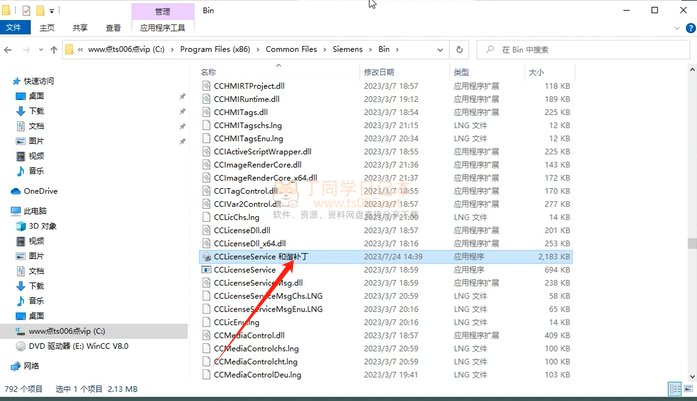This screenshot has height=401, width=697.
Task: Click the CCLicenseService 694 KB application icon
Action: tap(206, 269)
